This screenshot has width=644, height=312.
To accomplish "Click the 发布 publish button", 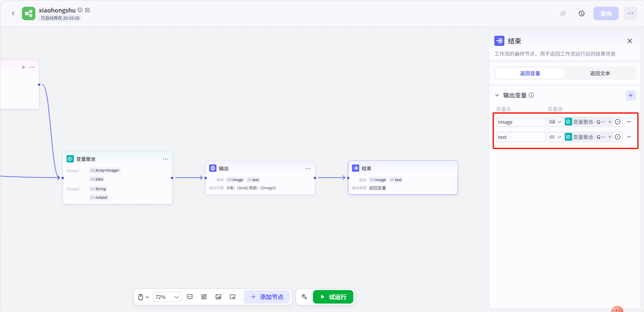I will coord(606,13).
